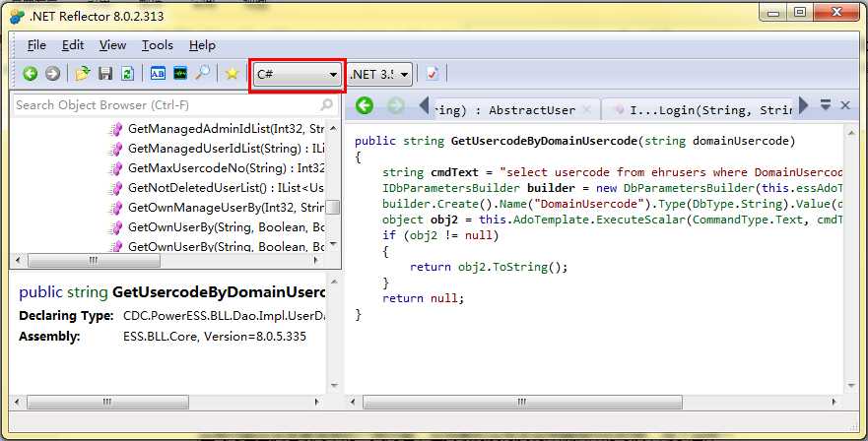Image resolution: width=868 pixels, height=441 pixels.
Task: Close the code pane with X icon
Action: [x=845, y=105]
